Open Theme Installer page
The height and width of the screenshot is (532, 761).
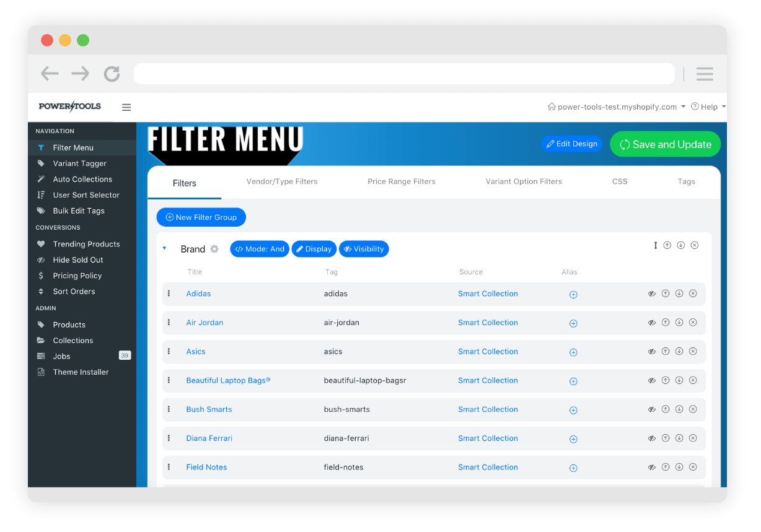pyautogui.click(x=82, y=372)
